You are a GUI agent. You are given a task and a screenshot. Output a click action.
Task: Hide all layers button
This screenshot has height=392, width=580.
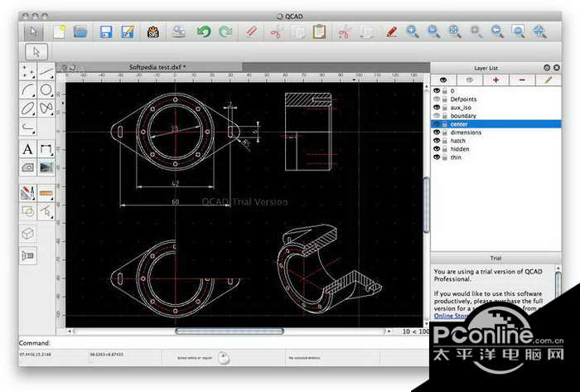[470, 80]
